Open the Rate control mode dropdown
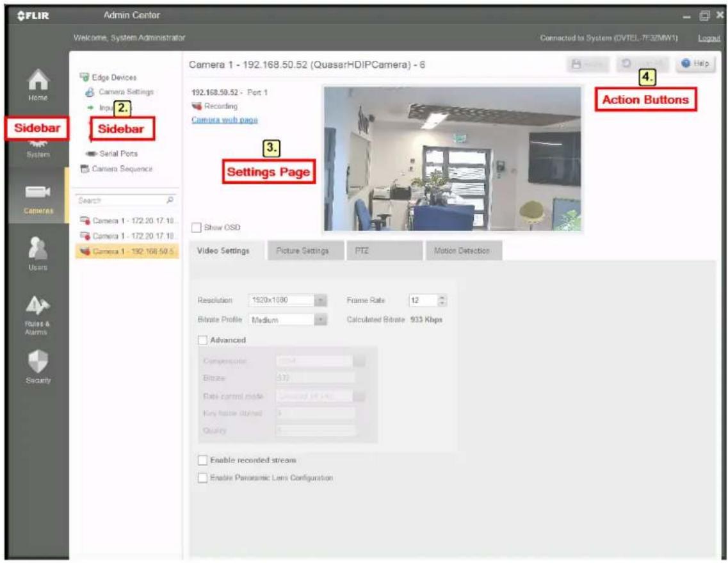This screenshot has height=563, width=728. (x=320, y=396)
